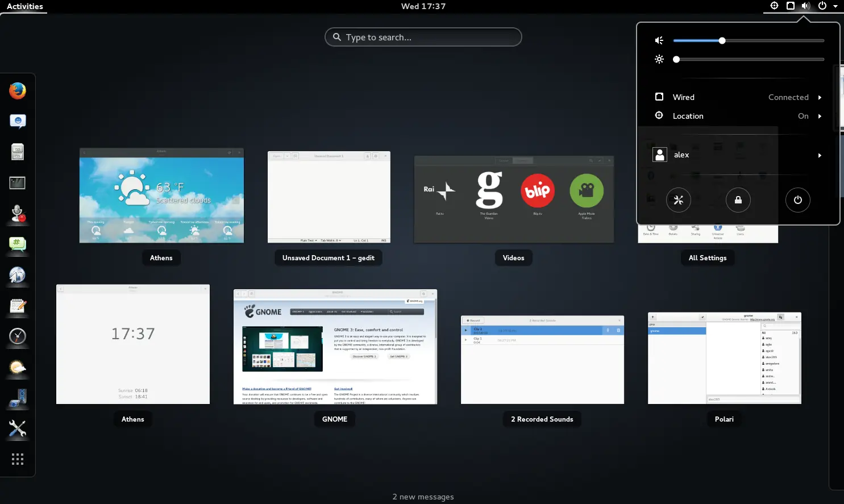Expand the Location On submenu
Screen dimensions: 844x504
(x=738, y=116)
